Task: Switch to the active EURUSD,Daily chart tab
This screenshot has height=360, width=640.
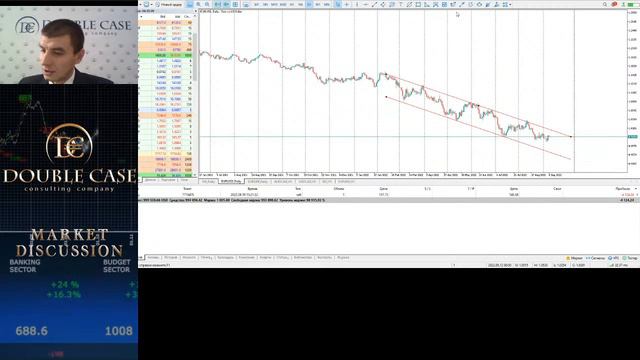Action: [x=231, y=182]
